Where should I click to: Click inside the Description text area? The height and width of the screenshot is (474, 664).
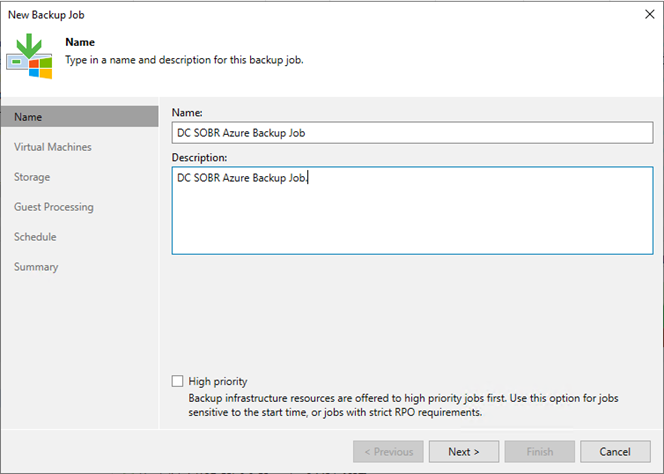[x=412, y=211]
